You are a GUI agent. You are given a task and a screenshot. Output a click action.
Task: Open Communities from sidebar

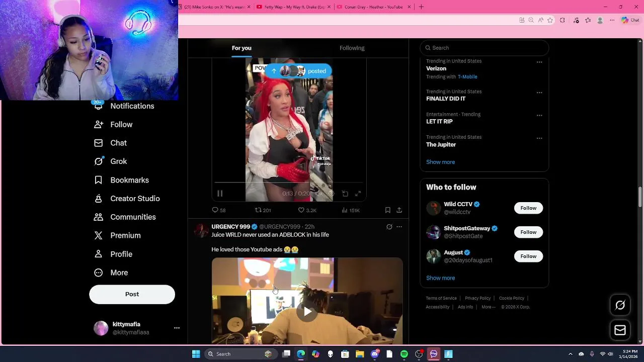[125, 217]
